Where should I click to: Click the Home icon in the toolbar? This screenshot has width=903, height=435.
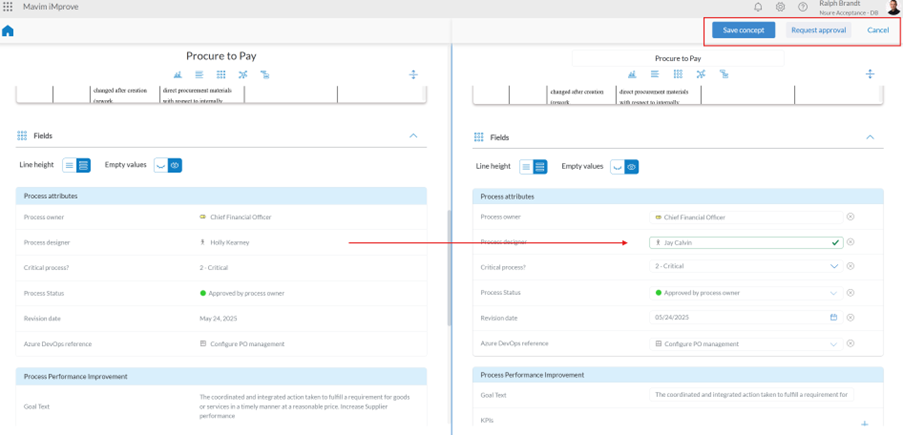pos(8,31)
